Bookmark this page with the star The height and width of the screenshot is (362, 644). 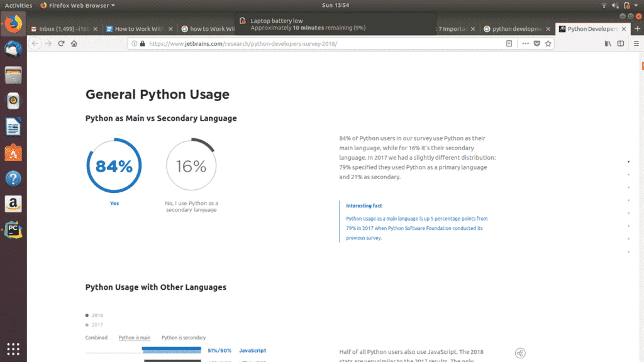click(x=548, y=43)
